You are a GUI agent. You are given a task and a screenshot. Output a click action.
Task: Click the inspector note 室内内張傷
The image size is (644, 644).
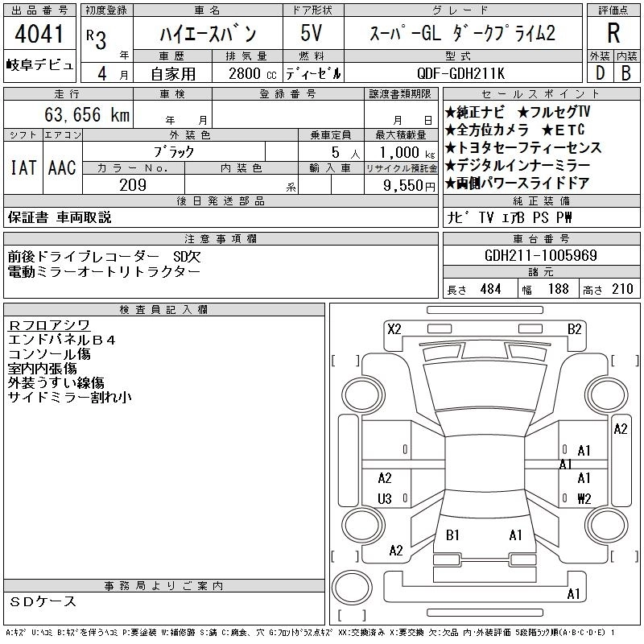coord(43,369)
